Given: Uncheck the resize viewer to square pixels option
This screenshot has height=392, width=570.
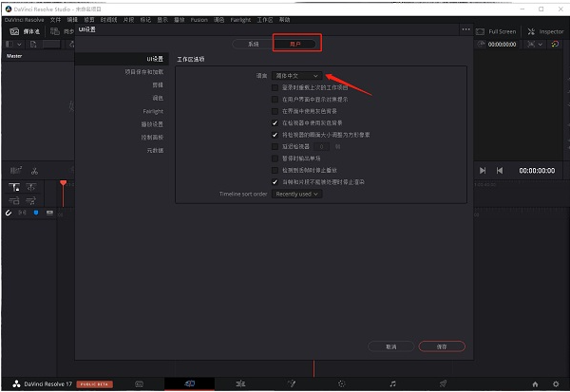Looking at the screenshot, I should click(275, 135).
